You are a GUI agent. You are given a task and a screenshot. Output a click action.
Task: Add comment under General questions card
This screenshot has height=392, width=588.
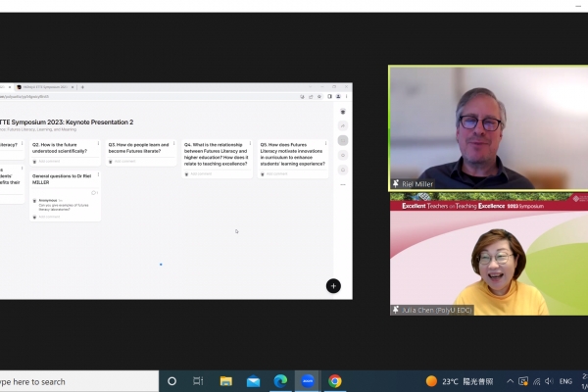pyautogui.click(x=49, y=217)
